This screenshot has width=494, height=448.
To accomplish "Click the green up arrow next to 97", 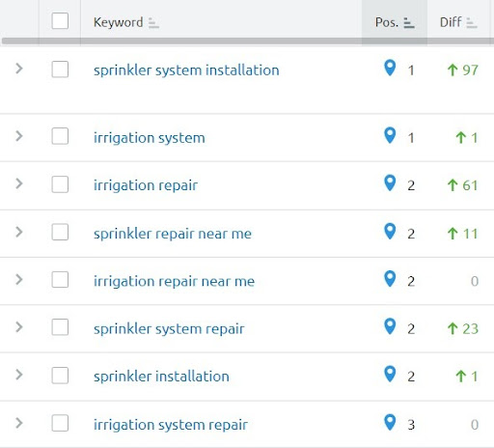I will pos(453,70).
